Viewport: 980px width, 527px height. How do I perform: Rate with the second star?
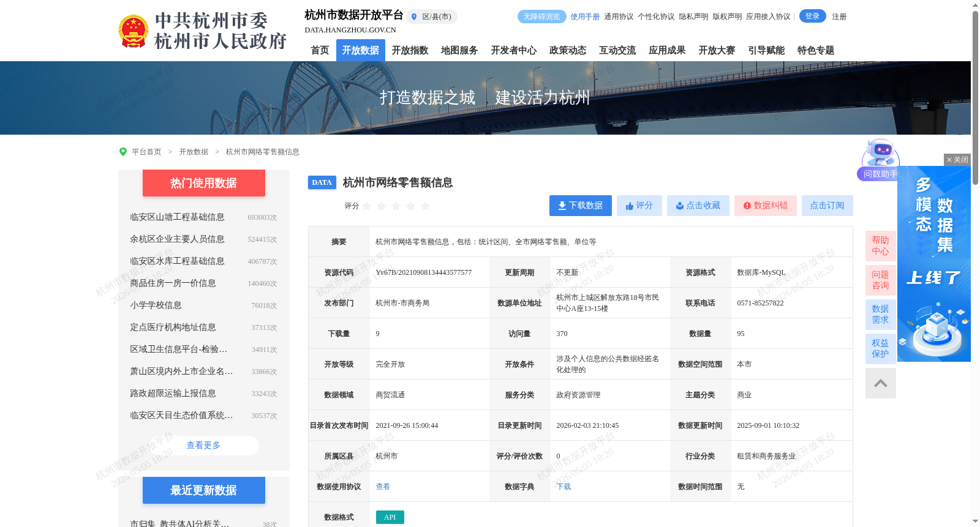(382, 206)
